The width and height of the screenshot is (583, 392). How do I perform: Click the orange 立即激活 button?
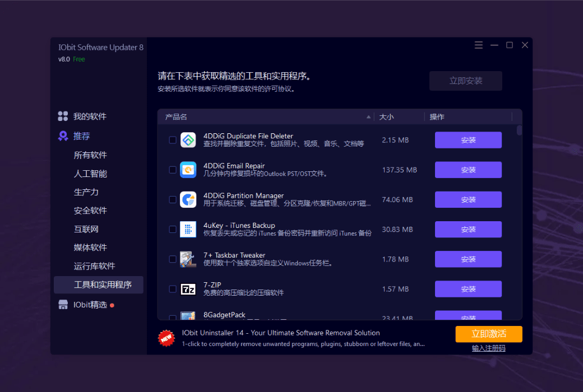point(489,334)
